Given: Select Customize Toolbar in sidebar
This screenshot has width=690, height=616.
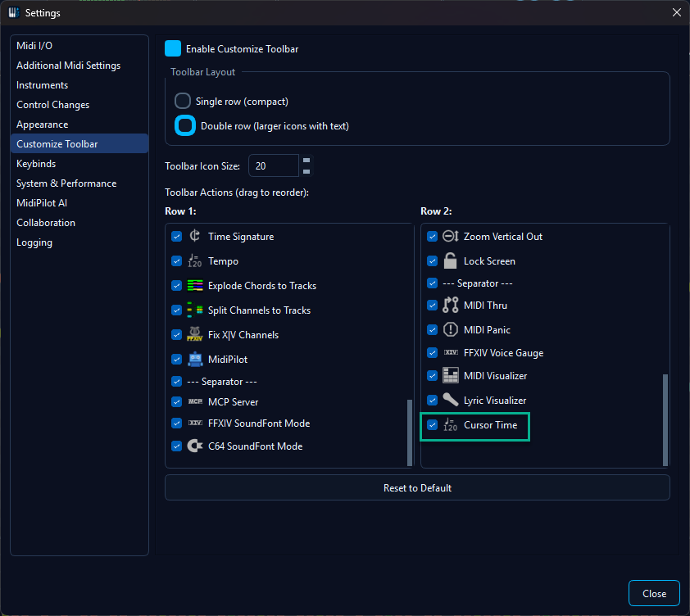Looking at the screenshot, I should pos(79,144).
